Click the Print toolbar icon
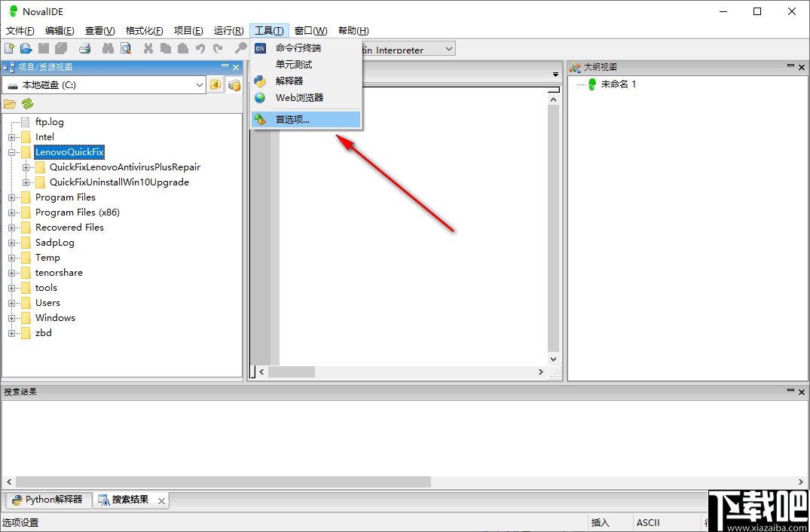The width and height of the screenshot is (810, 532). (84, 48)
